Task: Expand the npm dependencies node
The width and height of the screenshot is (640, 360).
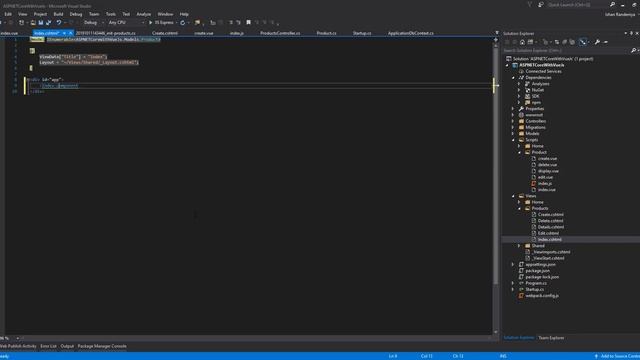Action: (520, 102)
